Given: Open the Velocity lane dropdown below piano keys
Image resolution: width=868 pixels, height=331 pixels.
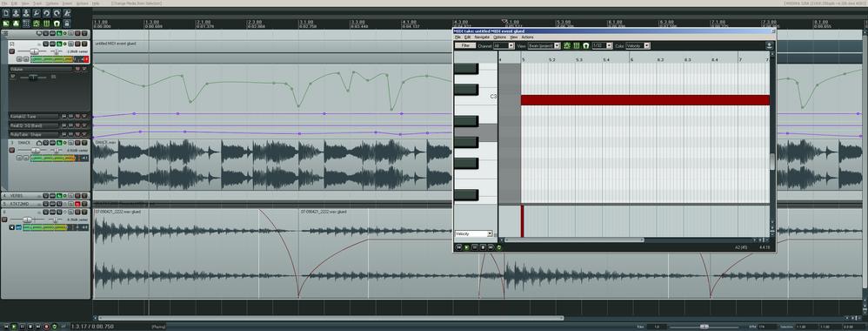Looking at the screenshot, I should (x=473, y=234).
